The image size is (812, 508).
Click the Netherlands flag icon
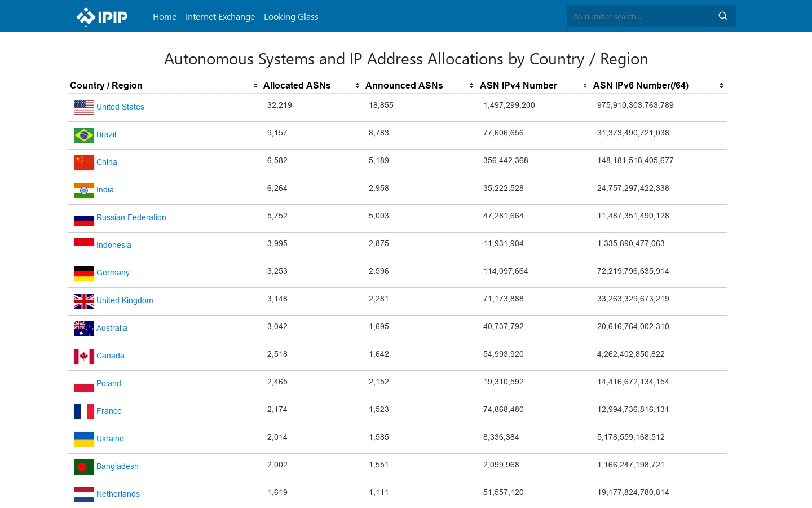click(x=84, y=494)
